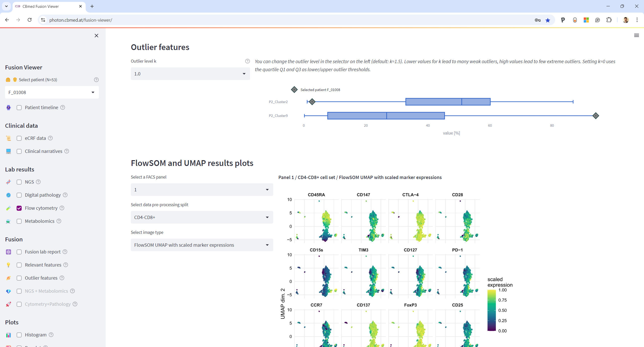Expand the Select image type dropdown
Image resolution: width=644 pixels, height=347 pixels.
[202, 245]
